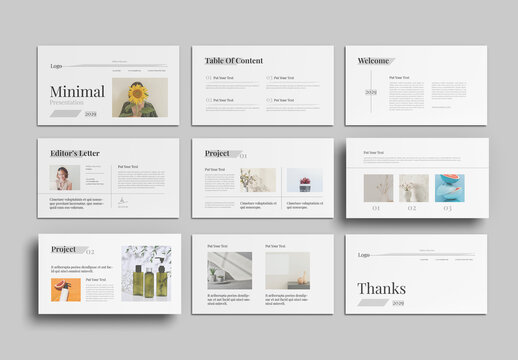Select the orange grapefruit spray photo
The height and width of the screenshot is (360, 518).
pyautogui.click(x=66, y=290)
